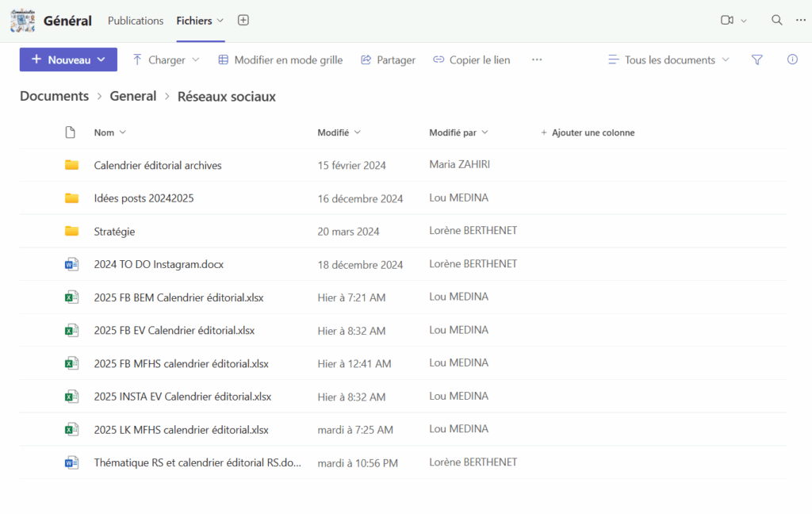The height and width of the screenshot is (514, 812).
Task: Sort by the Nom column header
Action: [109, 132]
